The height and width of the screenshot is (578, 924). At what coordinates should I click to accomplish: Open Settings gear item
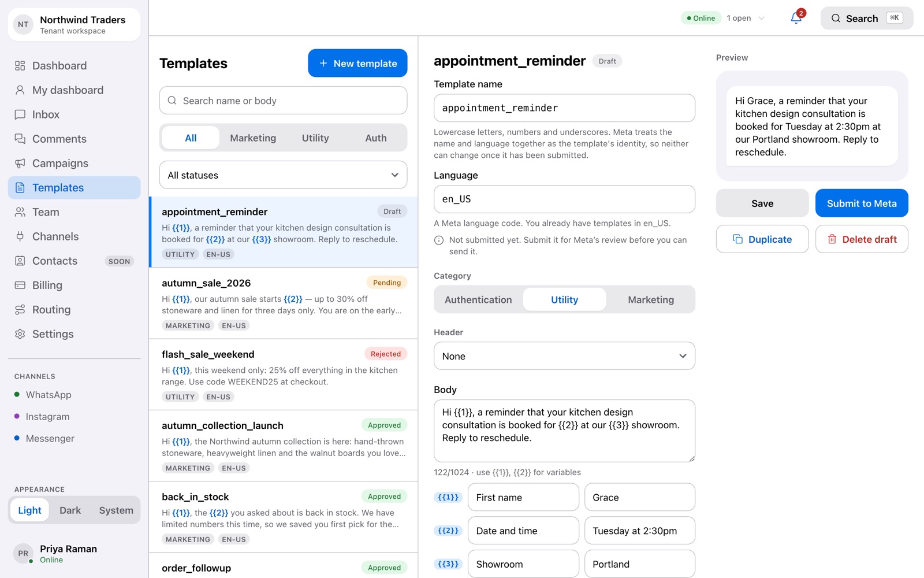(x=74, y=334)
